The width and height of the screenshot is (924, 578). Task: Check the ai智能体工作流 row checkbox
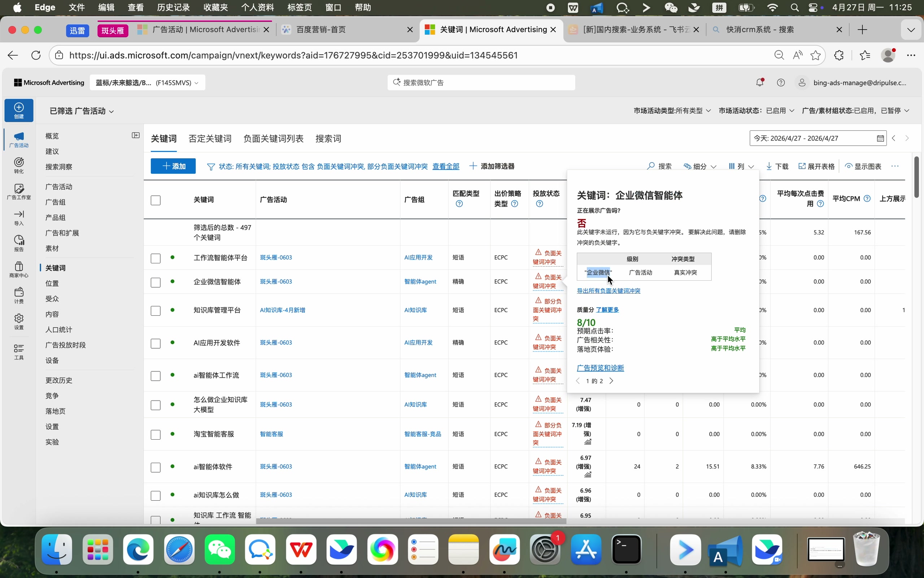point(156,376)
